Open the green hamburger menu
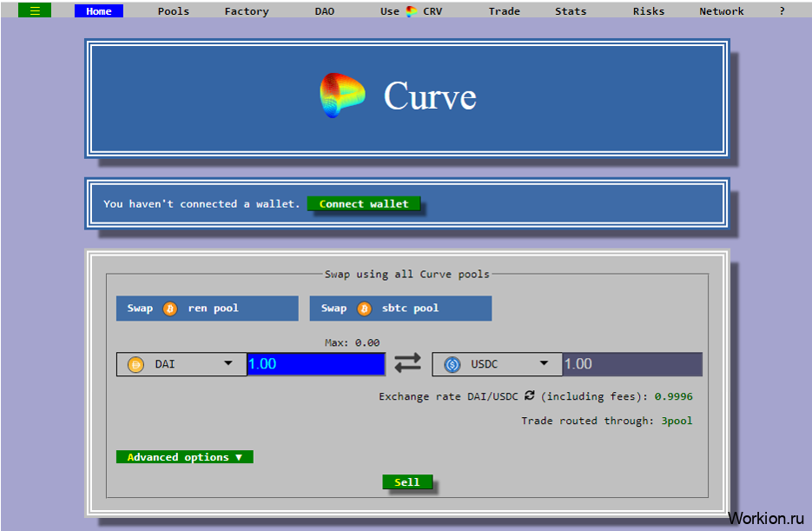 [x=35, y=10]
